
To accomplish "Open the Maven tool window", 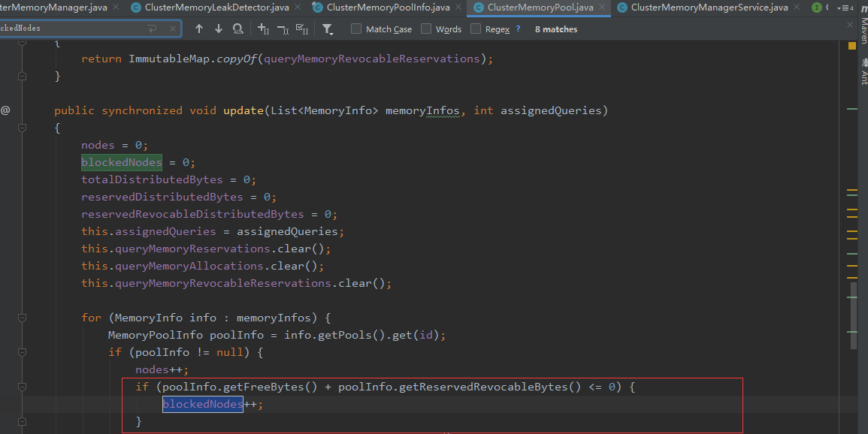I will click(x=863, y=29).
